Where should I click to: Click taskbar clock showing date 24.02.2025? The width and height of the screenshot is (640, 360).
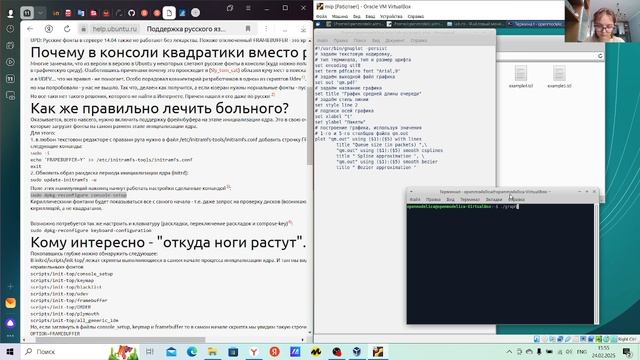(x=604, y=352)
